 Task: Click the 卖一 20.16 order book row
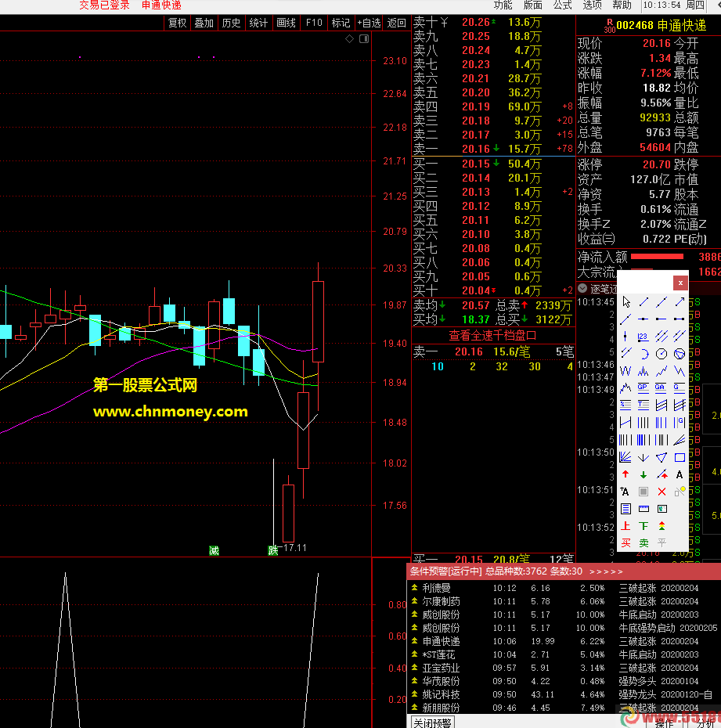tap(493, 149)
